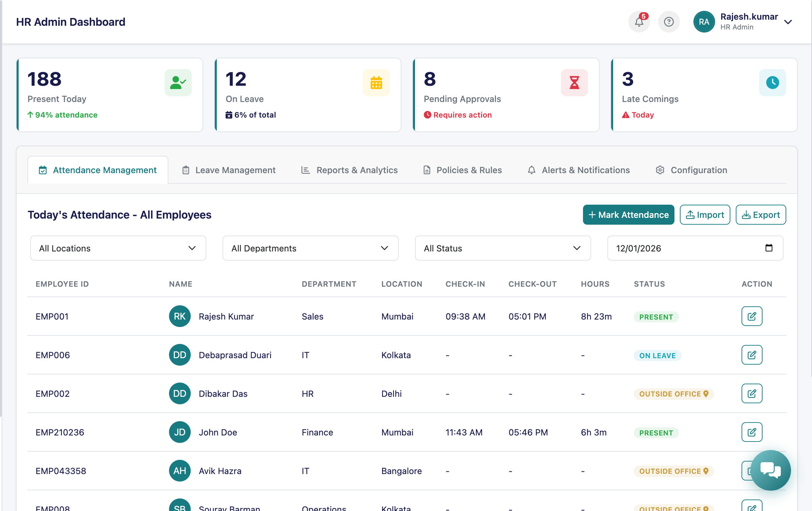Open the chat widget in bottom corner
The height and width of the screenshot is (511, 812).
pyautogui.click(x=770, y=470)
